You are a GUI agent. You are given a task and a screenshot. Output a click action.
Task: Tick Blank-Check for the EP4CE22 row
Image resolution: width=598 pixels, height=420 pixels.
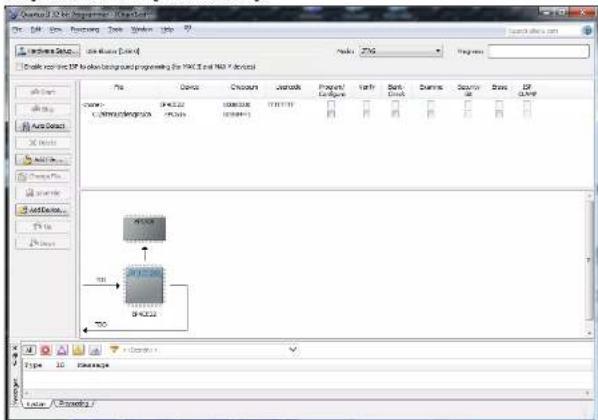395,105
